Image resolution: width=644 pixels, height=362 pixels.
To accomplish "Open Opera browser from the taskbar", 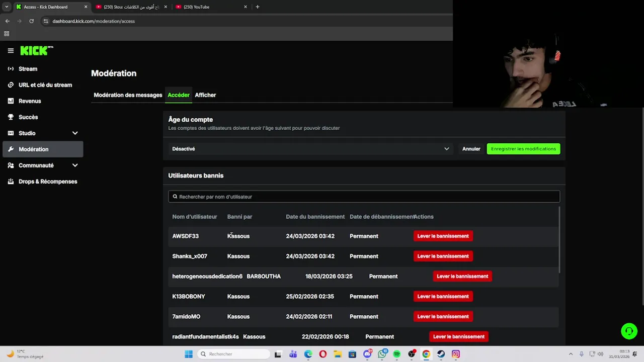I will coord(323,354).
